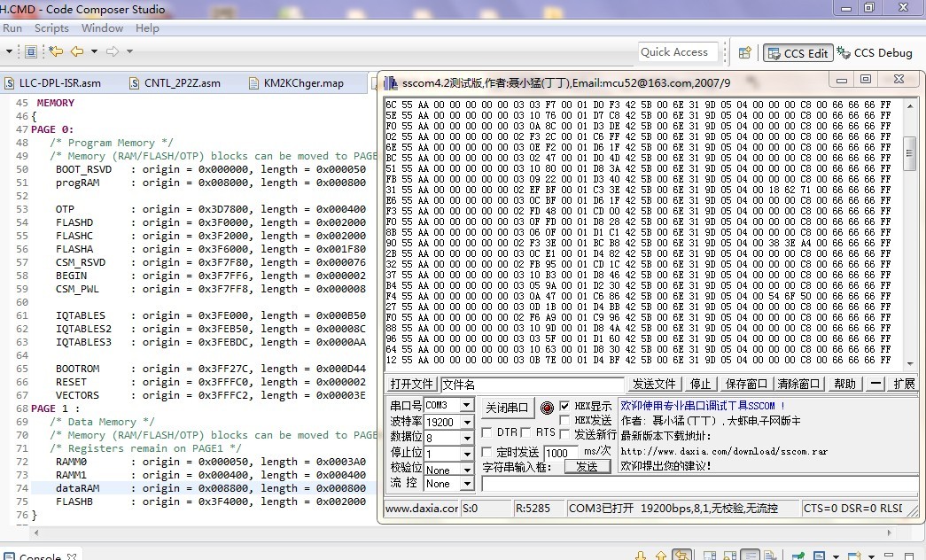Enable the HEX发送 checkbox
The height and width of the screenshot is (560, 926).
564,420
